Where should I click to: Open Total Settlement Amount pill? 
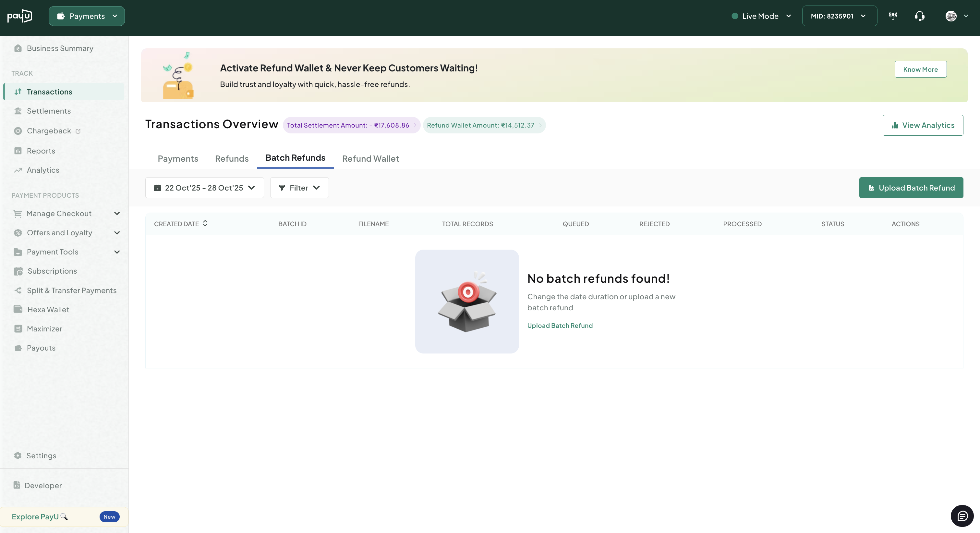click(351, 125)
